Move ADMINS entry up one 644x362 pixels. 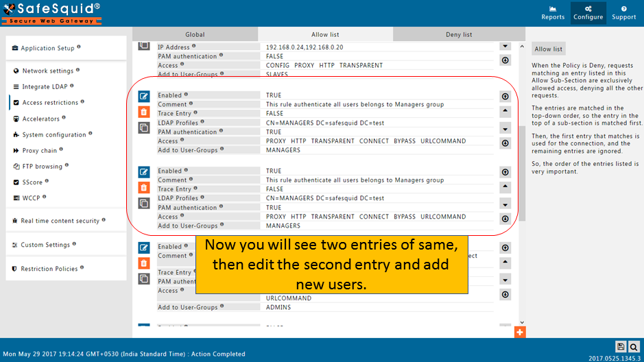[505, 263]
